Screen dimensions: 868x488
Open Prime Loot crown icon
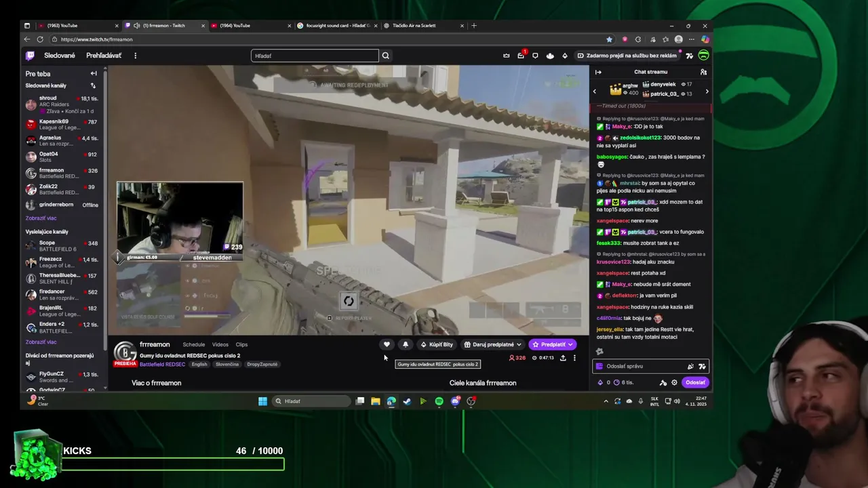tap(506, 56)
